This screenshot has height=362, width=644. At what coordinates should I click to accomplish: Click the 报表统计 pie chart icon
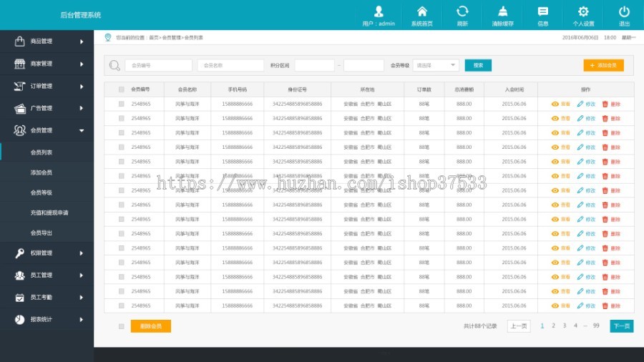(19, 319)
